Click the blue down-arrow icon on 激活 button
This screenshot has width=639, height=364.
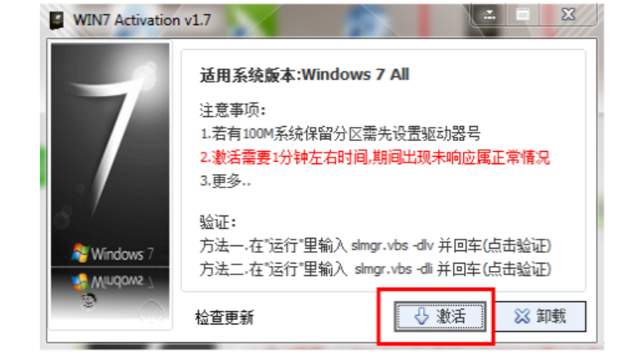tap(422, 316)
